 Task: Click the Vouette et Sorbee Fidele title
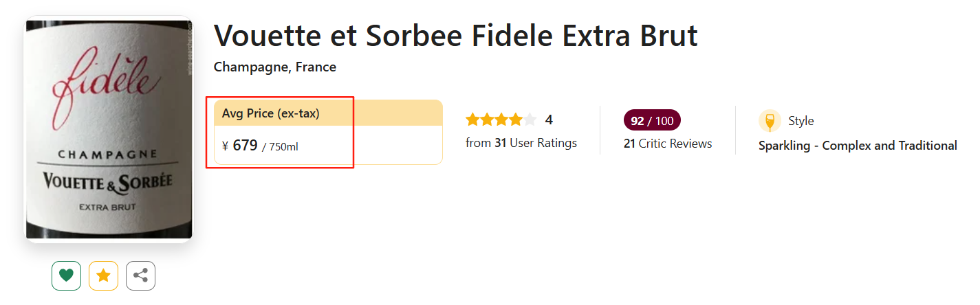click(x=455, y=36)
